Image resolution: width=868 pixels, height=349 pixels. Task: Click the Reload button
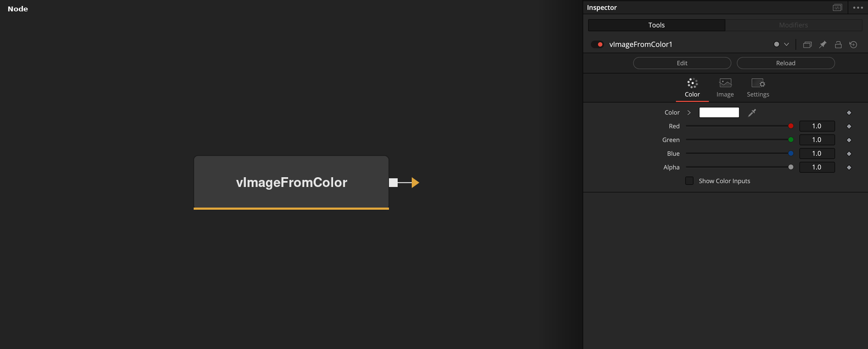pos(786,63)
